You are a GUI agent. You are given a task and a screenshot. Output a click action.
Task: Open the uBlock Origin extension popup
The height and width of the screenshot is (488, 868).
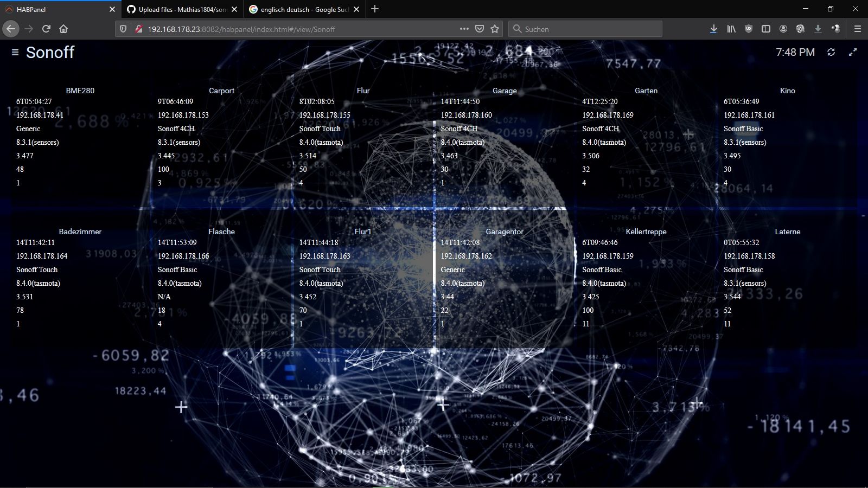tap(749, 29)
